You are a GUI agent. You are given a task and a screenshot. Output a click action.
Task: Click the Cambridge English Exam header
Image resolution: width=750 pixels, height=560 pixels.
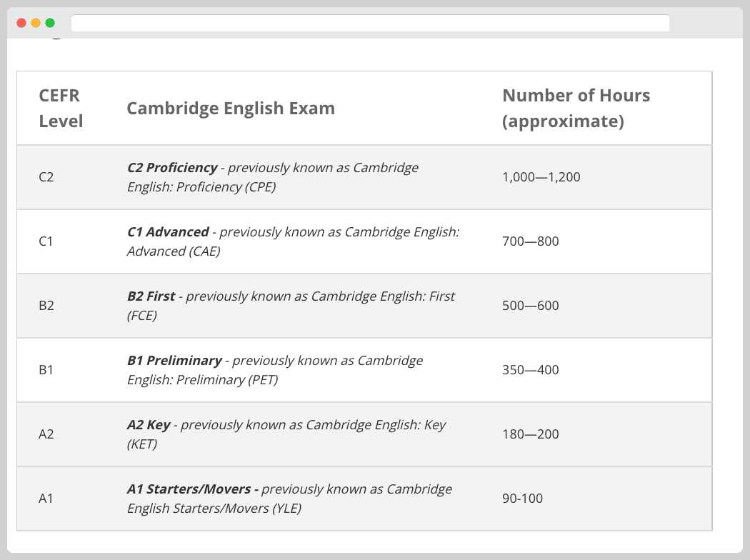[231, 109]
